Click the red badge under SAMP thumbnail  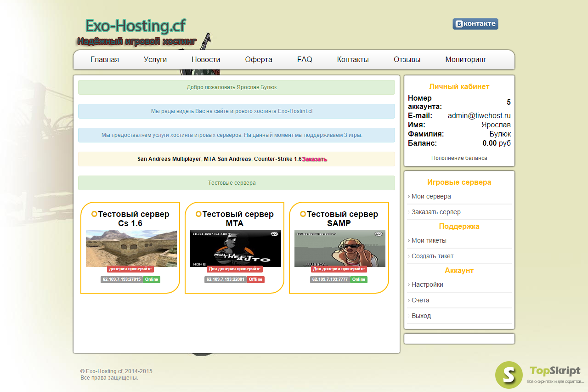[339, 269]
